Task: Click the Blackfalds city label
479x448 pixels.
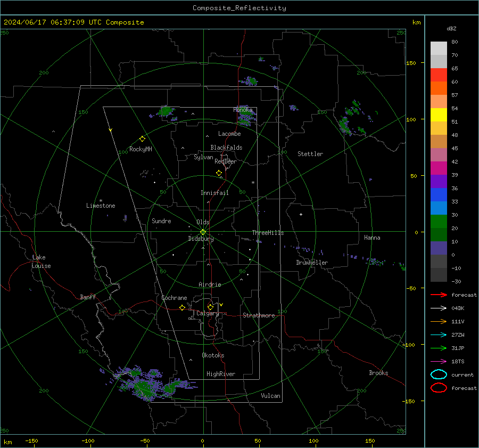Action: pos(226,148)
